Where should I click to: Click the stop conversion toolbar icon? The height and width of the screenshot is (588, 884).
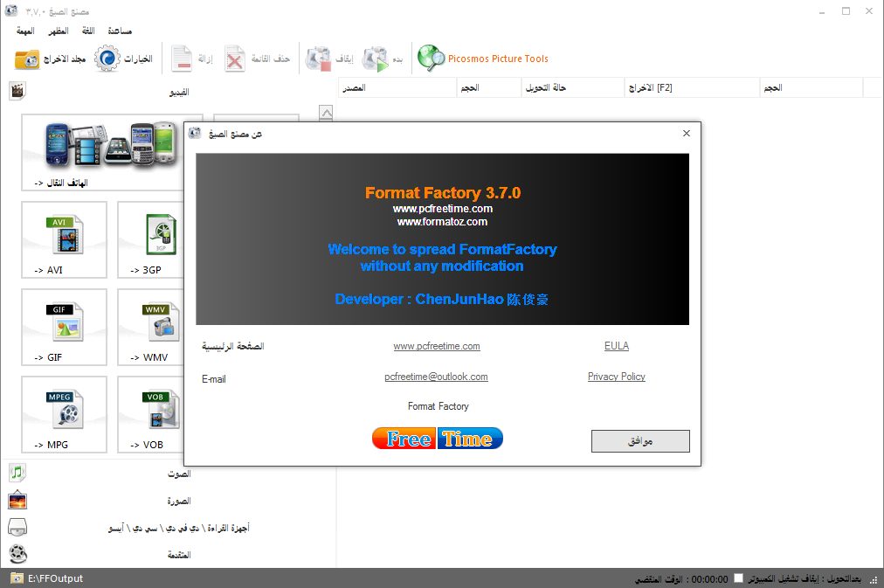pyautogui.click(x=318, y=59)
